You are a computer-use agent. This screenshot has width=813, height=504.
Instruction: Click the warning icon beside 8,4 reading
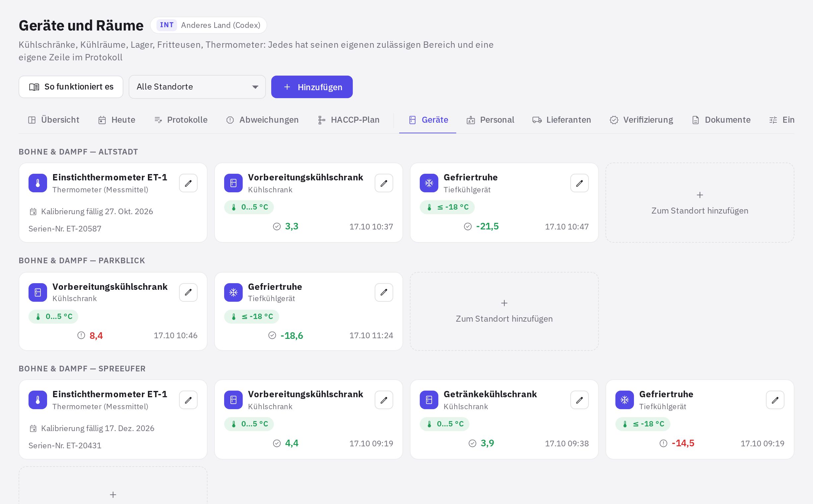click(x=81, y=335)
